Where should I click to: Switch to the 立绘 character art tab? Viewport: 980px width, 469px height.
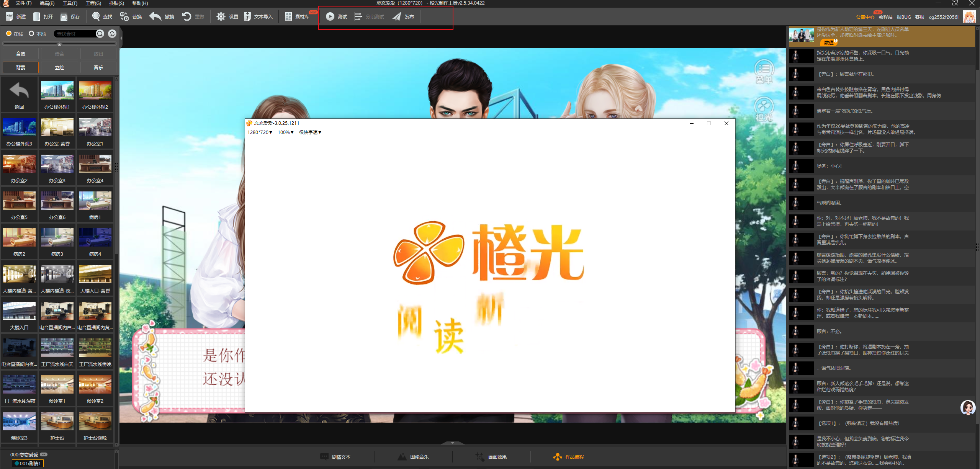[59, 67]
